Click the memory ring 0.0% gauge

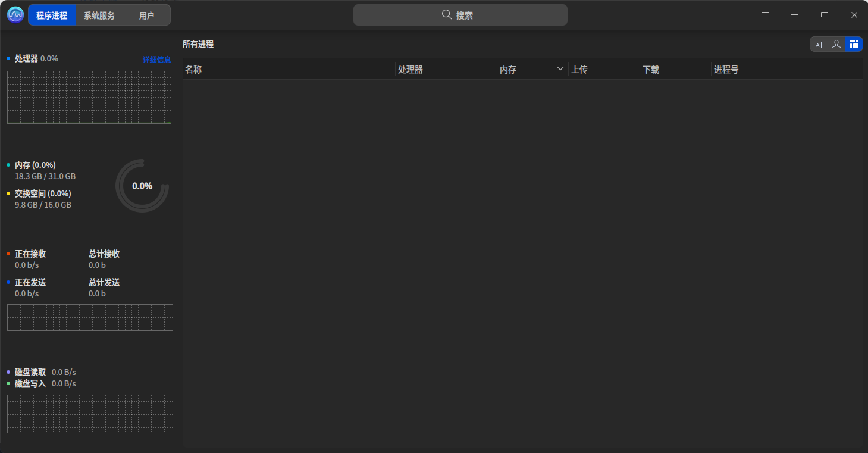click(x=142, y=186)
